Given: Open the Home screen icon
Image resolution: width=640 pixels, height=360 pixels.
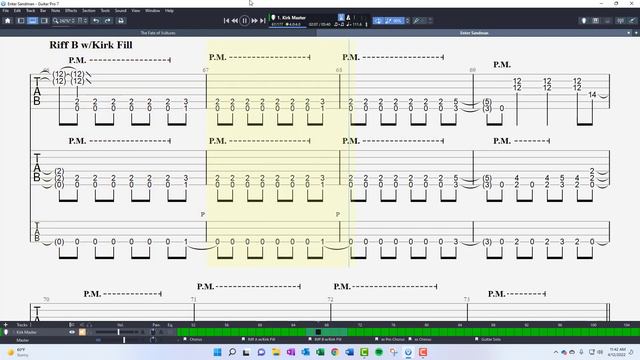Looking at the screenshot, I should pos(7,21).
